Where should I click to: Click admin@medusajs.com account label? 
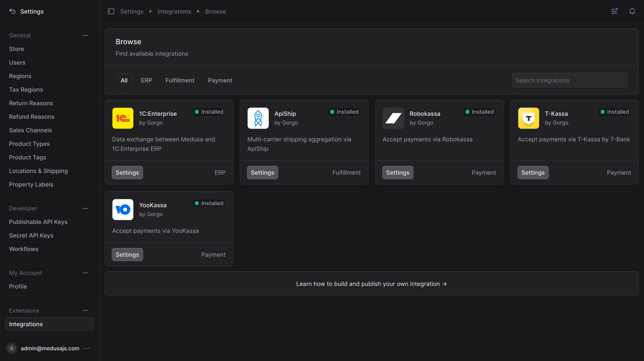click(x=50, y=348)
